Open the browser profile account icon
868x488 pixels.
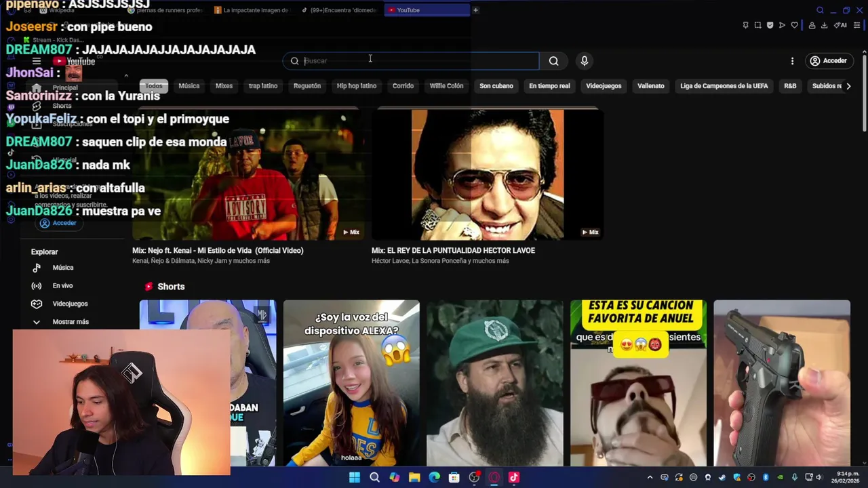(812, 25)
